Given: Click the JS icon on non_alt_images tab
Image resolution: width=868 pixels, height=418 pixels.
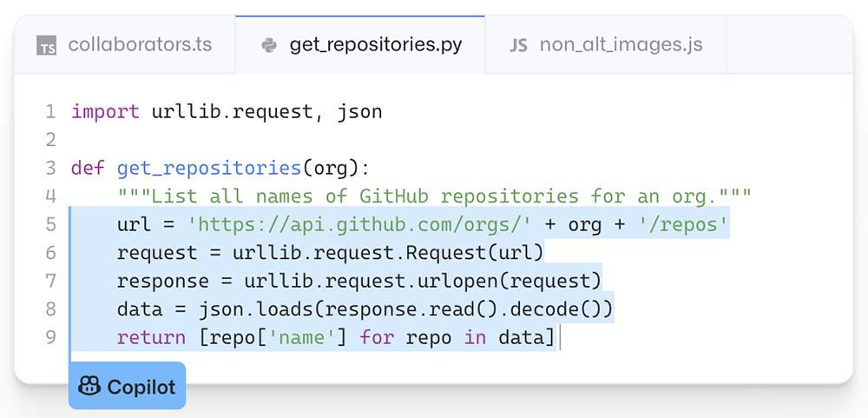Looking at the screenshot, I should pyautogui.click(x=518, y=46).
